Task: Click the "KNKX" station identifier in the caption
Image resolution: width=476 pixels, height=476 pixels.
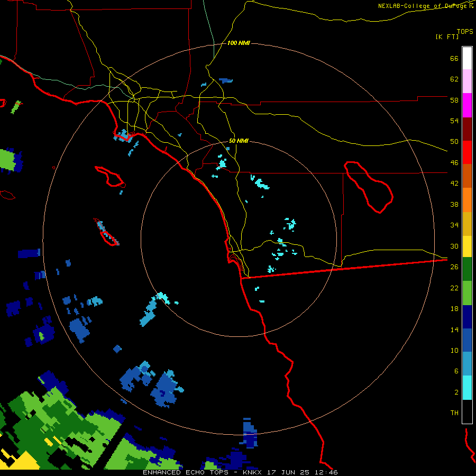Action: point(252,472)
